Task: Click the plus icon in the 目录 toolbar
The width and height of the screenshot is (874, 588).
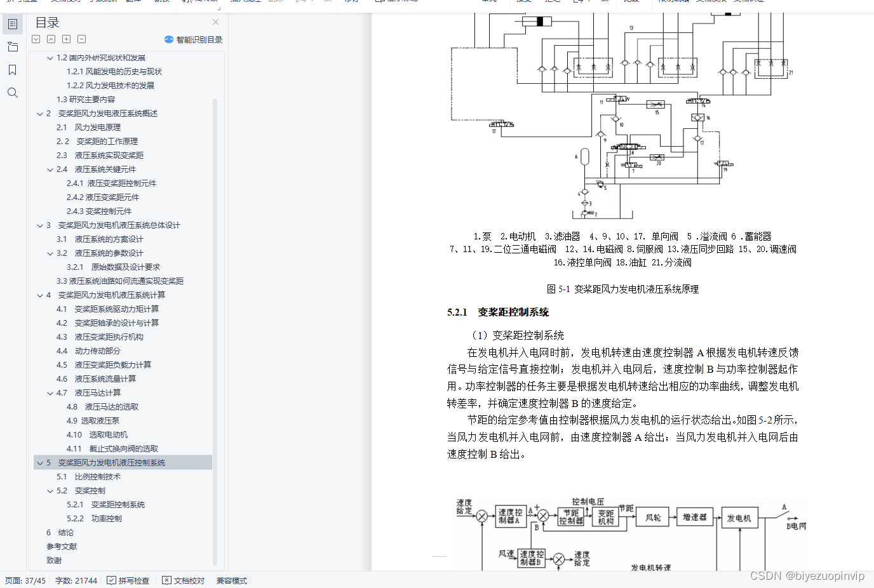Action: 66,39
